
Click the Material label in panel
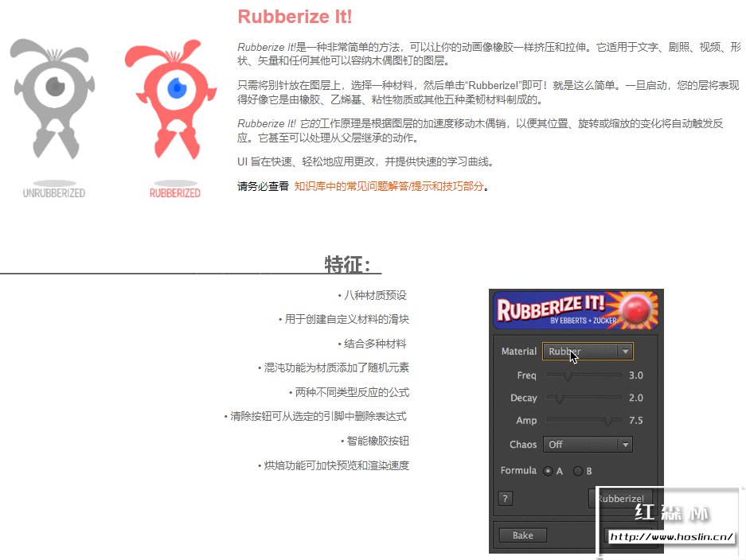tap(518, 352)
